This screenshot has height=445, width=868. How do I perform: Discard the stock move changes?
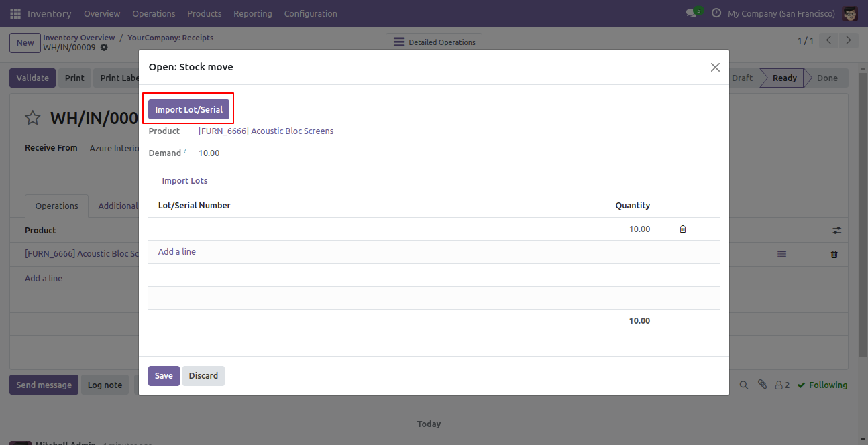pyautogui.click(x=203, y=376)
